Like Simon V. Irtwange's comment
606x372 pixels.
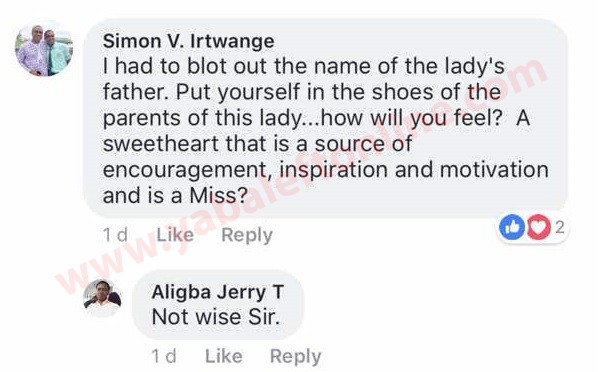175,235
